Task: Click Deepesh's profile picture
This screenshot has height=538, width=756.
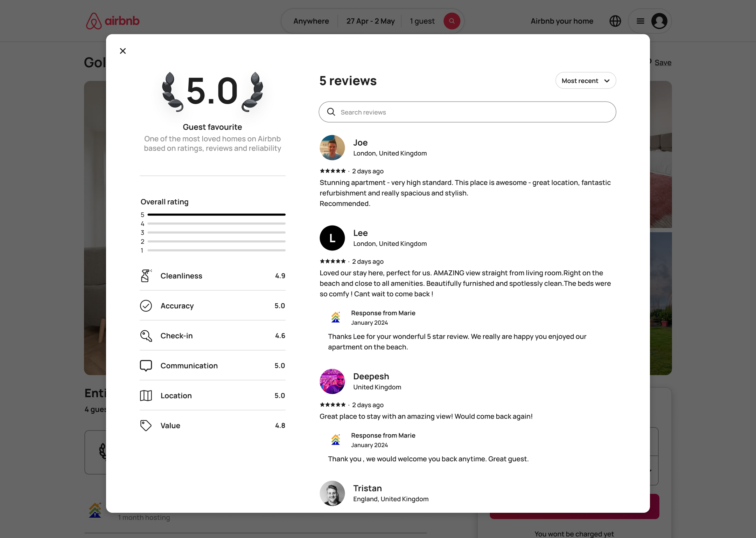Action: tap(332, 381)
